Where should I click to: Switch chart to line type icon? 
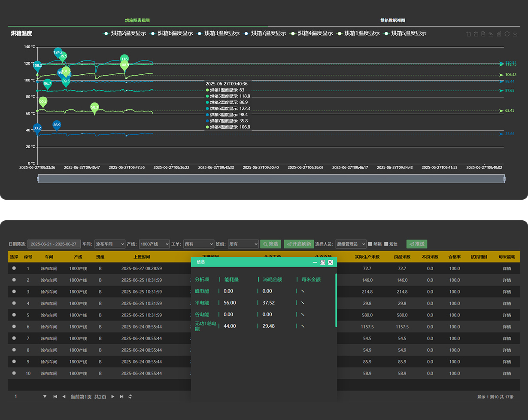click(x=491, y=34)
